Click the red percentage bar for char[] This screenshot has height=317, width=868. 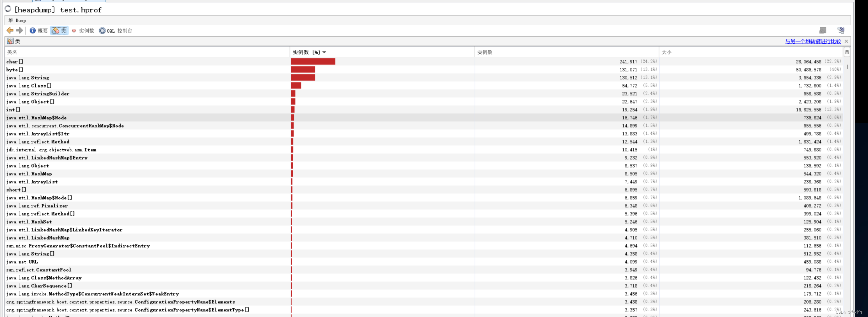click(313, 61)
